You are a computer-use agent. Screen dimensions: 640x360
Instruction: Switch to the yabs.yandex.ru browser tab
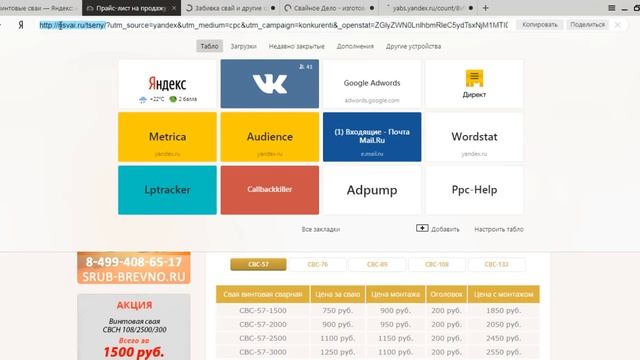click(x=429, y=8)
